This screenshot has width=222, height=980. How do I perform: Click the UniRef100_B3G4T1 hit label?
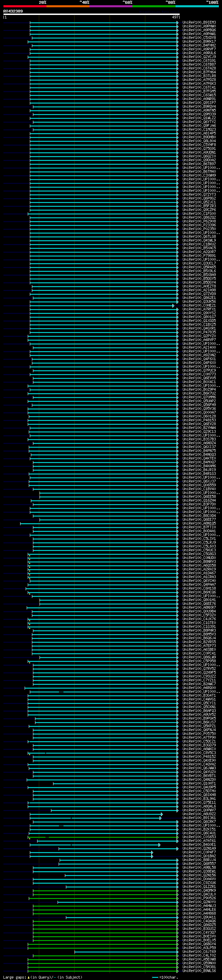coord(199,695)
